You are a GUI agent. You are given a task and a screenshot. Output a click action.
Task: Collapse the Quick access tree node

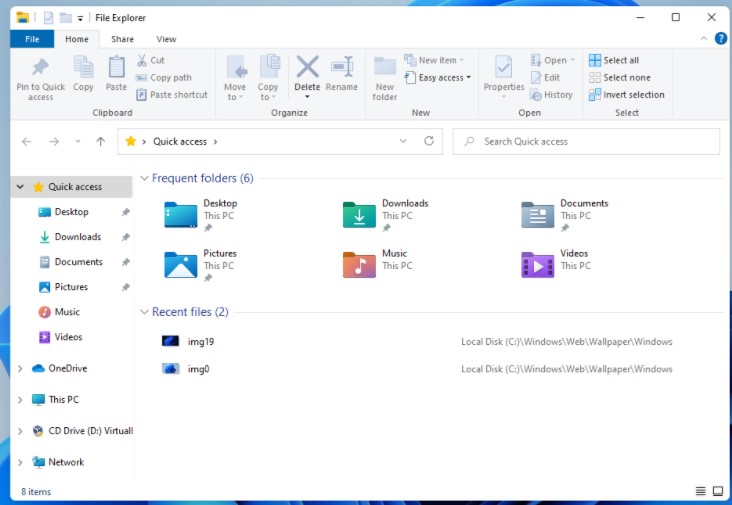pyautogui.click(x=20, y=187)
